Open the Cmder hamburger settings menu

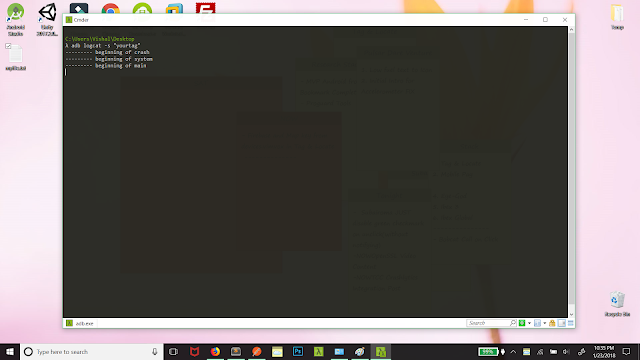[571, 323]
